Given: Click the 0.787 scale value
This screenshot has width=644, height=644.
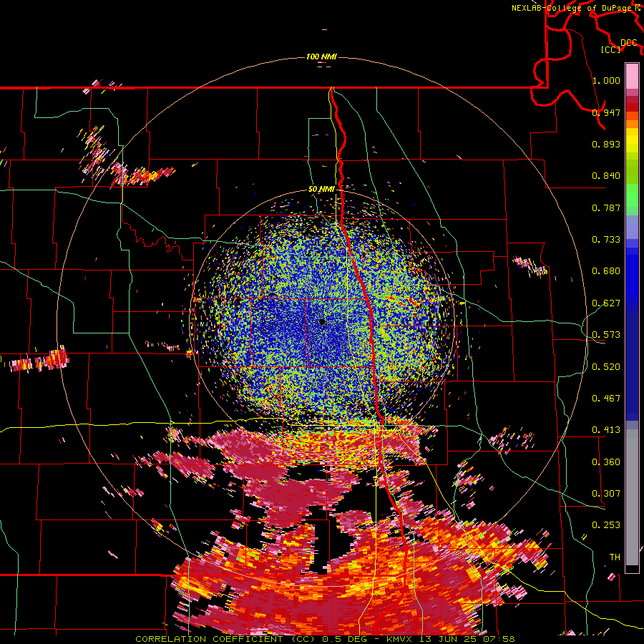Looking at the screenshot, I should (606, 208).
